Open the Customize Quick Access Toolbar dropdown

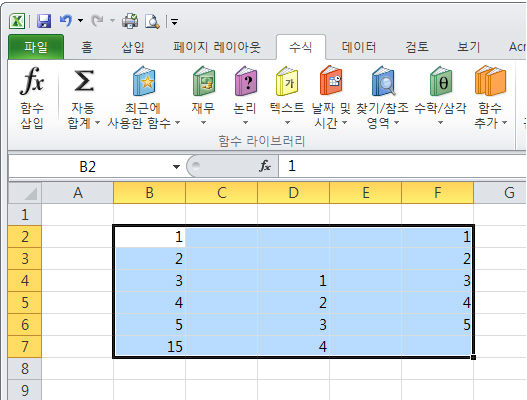coord(174,22)
